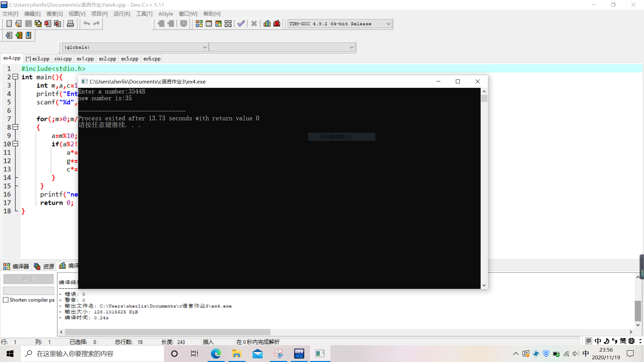Click the Profile Analysis bar chart icon

point(267,23)
